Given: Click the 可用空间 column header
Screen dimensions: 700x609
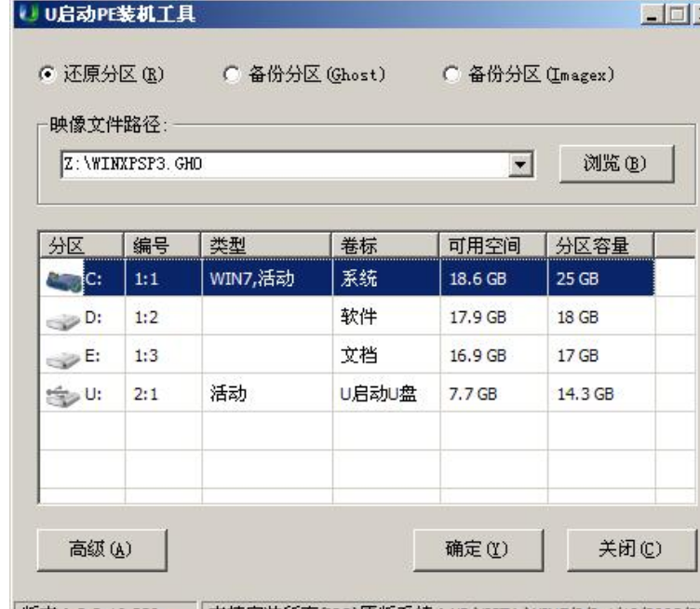Looking at the screenshot, I should pyautogui.click(x=491, y=245).
